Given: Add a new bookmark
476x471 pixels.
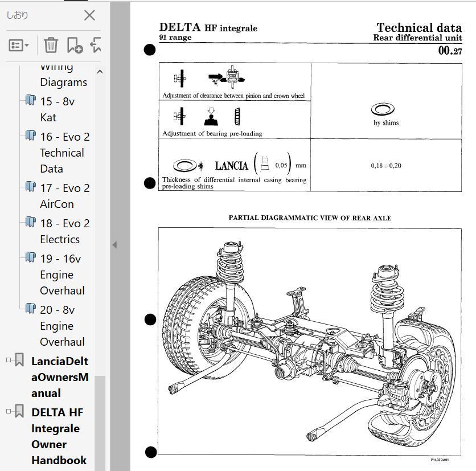Looking at the screenshot, I should pyautogui.click(x=75, y=45).
